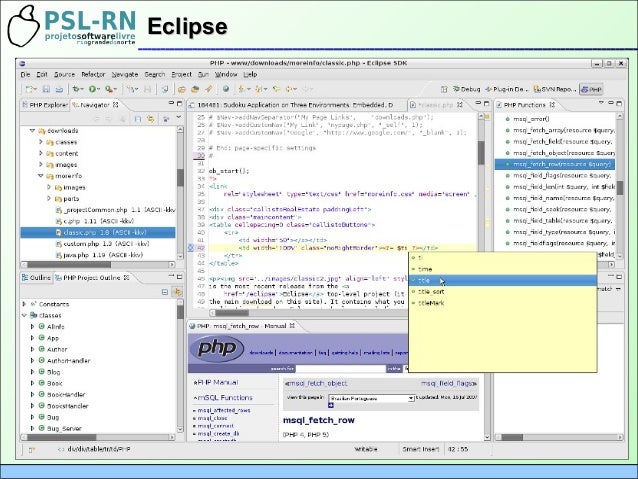This screenshot has height=479, width=638.
Task: Maximize the editor area
Action: [486, 104]
